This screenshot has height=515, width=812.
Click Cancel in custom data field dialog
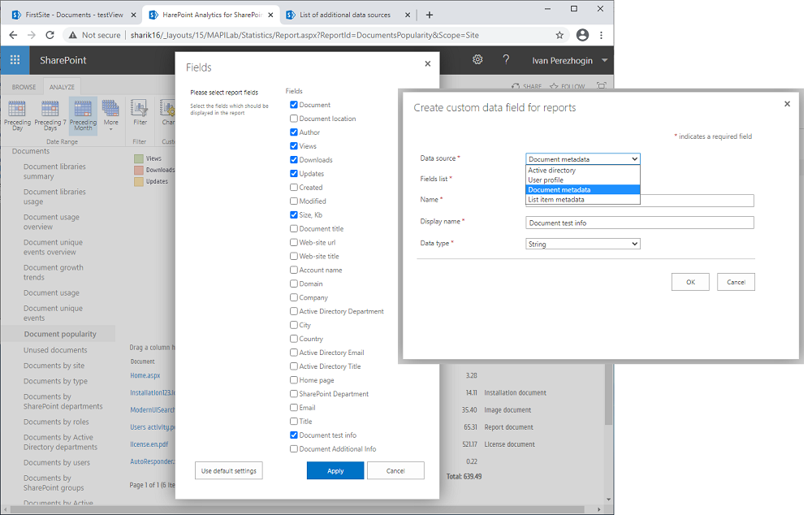coord(736,282)
